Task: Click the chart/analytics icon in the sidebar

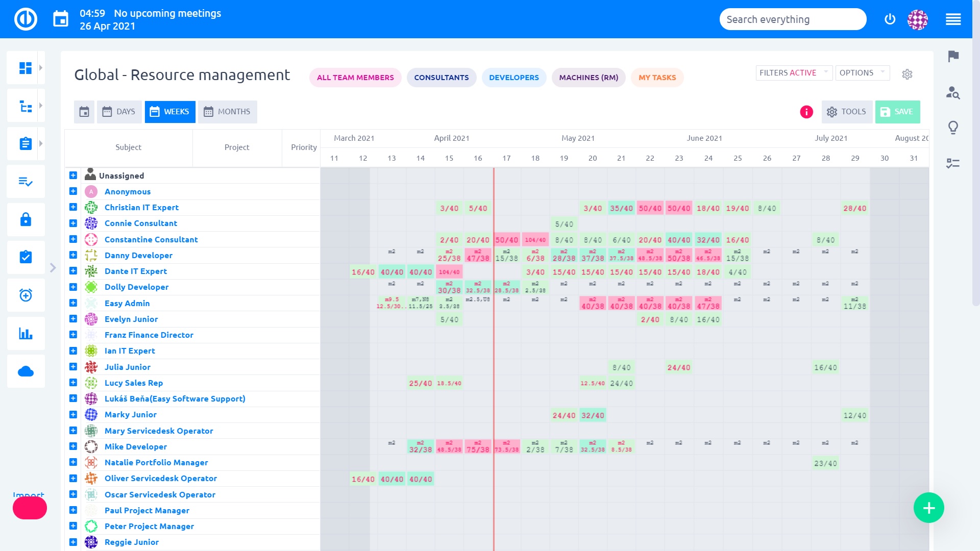Action: [26, 334]
